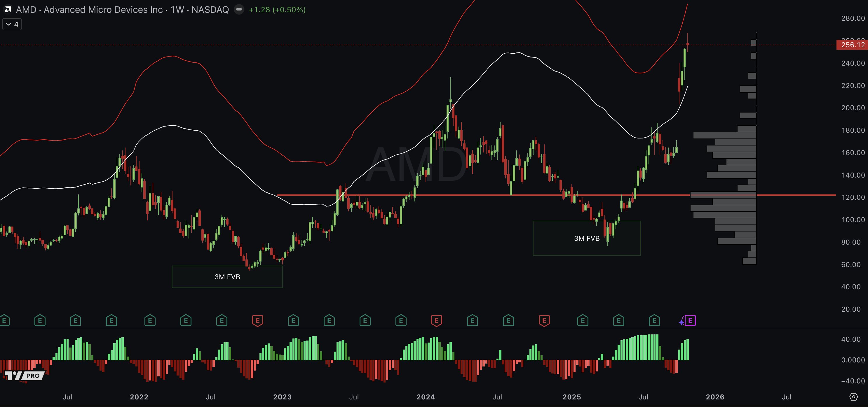The height and width of the screenshot is (407, 868).
Task: Click the AMD logo icon in the chart title
Action: click(8, 9)
